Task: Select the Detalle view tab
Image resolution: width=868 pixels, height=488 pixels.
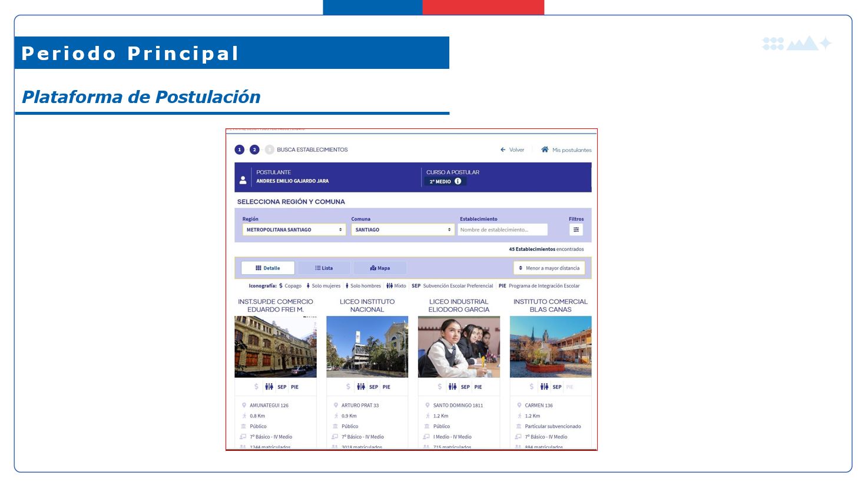Action: [x=268, y=268]
